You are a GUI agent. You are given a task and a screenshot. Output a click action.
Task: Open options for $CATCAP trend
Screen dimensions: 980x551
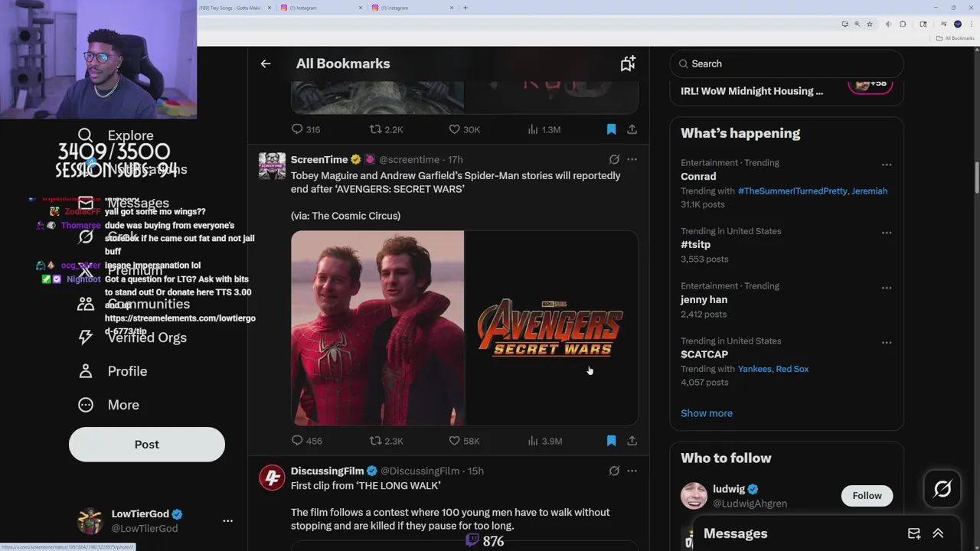click(887, 343)
